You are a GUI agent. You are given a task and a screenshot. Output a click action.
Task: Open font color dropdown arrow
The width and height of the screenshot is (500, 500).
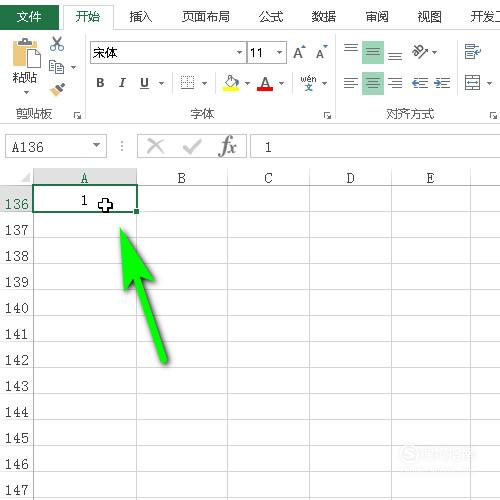pos(282,83)
